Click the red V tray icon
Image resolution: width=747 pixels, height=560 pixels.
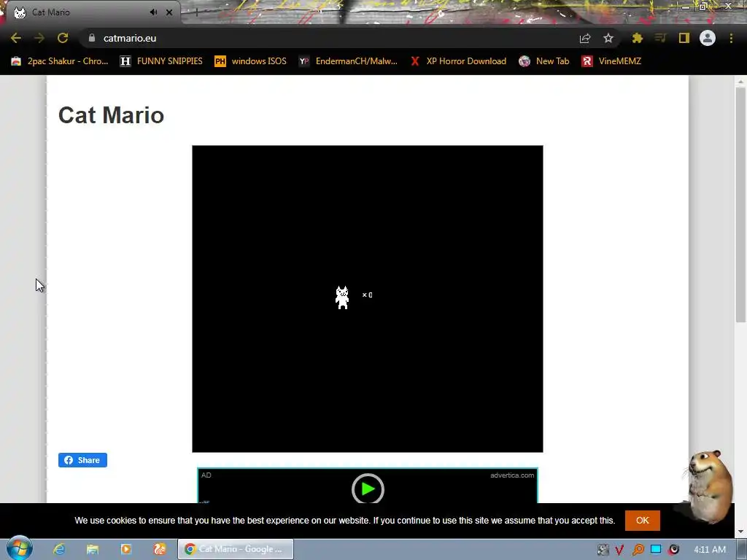click(x=619, y=550)
